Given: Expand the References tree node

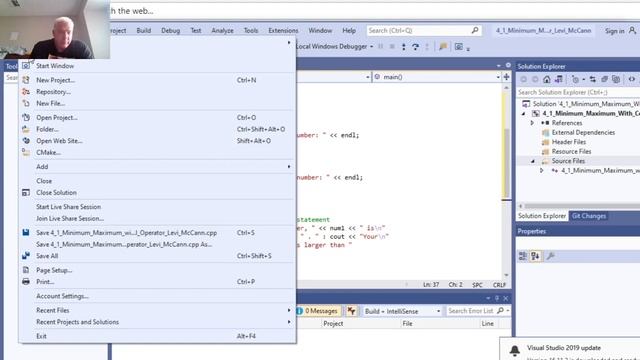Looking at the screenshot, I should (x=532, y=123).
